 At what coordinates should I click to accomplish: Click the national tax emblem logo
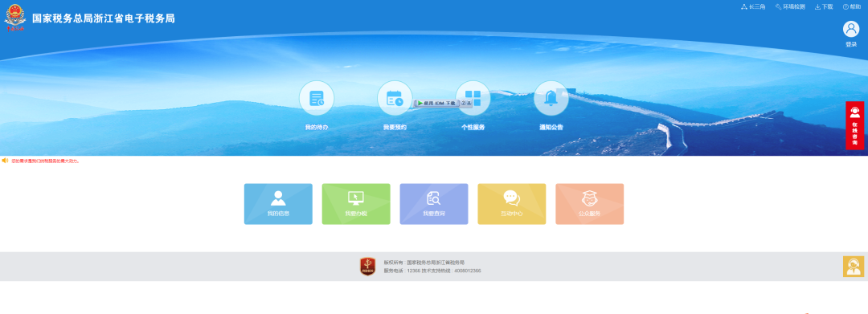coord(15,17)
